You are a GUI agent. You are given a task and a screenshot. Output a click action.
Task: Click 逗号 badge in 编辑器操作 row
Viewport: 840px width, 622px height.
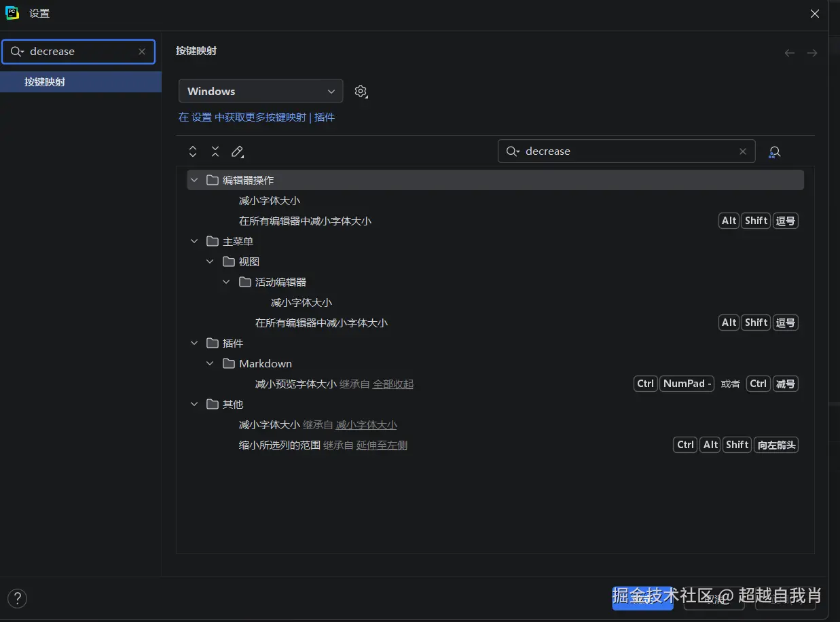coord(786,221)
